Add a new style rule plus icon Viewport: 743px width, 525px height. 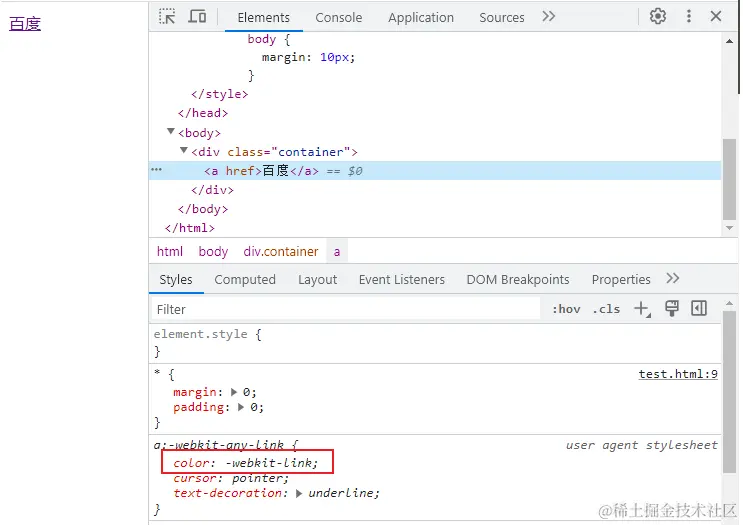643,309
